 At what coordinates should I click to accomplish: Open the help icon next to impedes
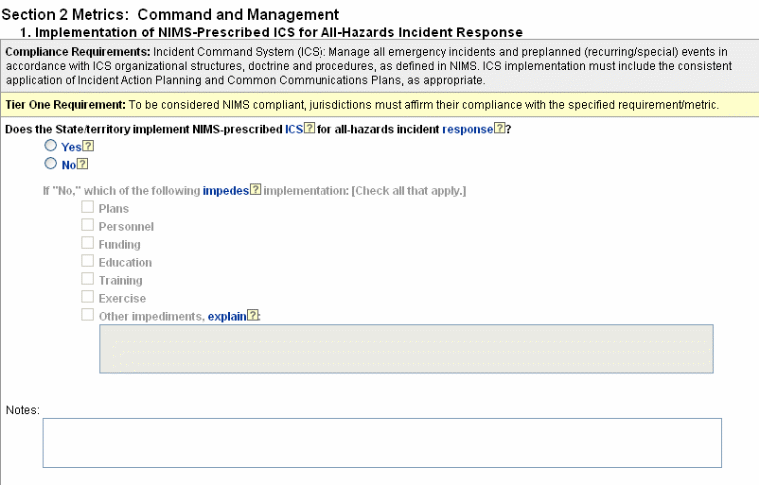coord(255,190)
